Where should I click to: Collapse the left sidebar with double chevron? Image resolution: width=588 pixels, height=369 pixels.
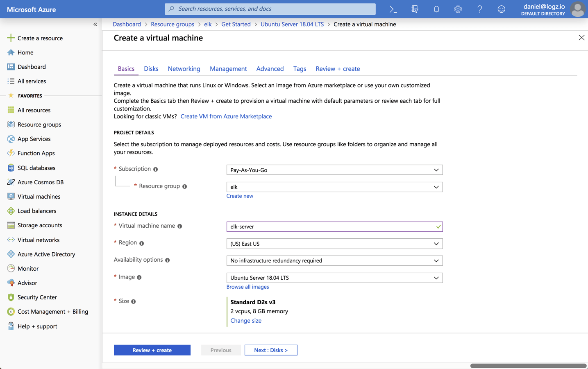coord(95,25)
